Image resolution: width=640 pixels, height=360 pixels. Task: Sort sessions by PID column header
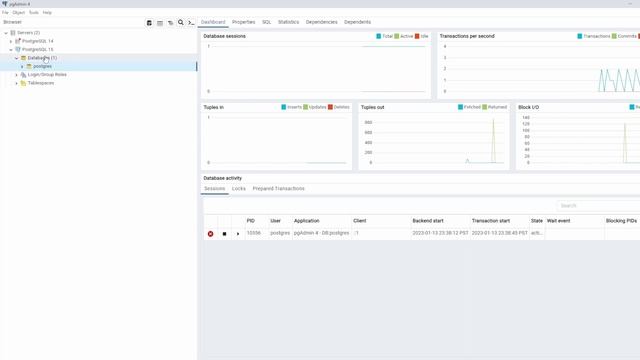251,221
